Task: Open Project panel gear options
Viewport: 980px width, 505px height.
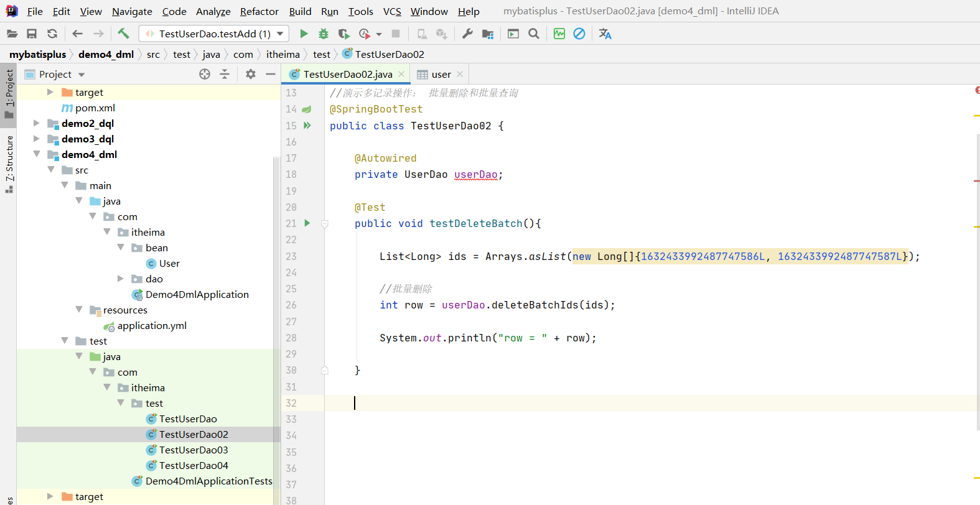Action: (251, 74)
